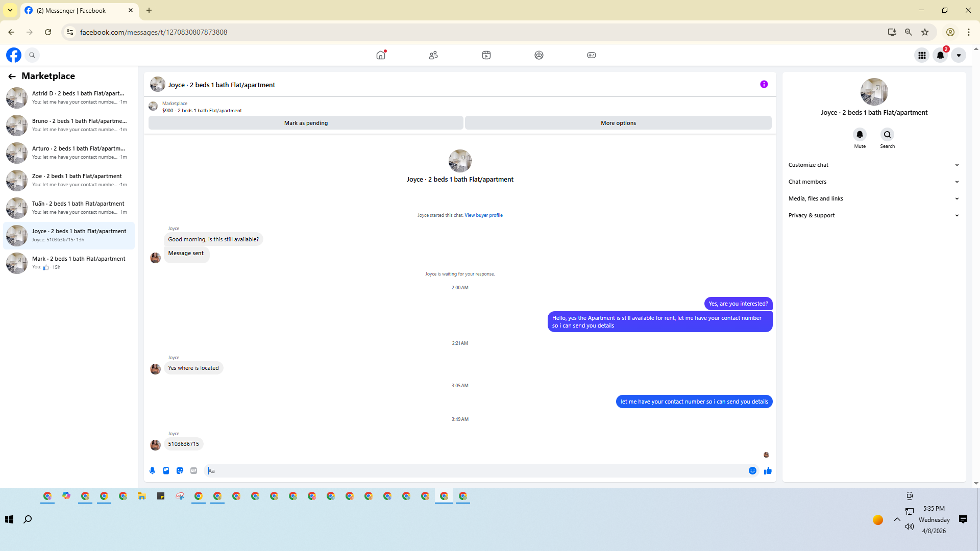Image resolution: width=980 pixels, height=551 pixels.
Task: Expand Media, files and links section
Action: pyautogui.click(x=873, y=198)
